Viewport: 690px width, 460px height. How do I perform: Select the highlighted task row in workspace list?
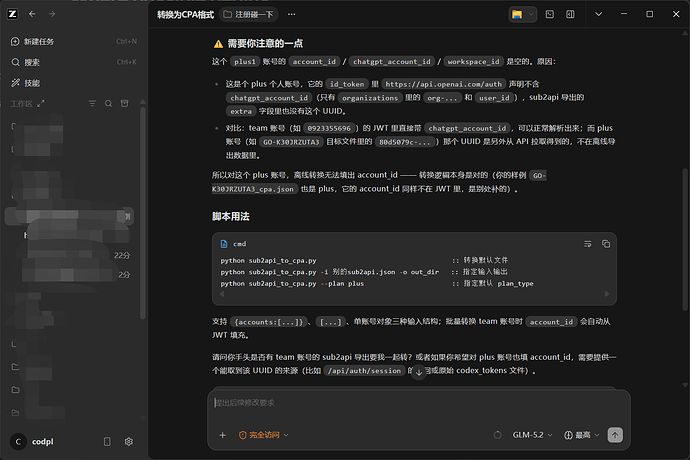tap(69, 216)
